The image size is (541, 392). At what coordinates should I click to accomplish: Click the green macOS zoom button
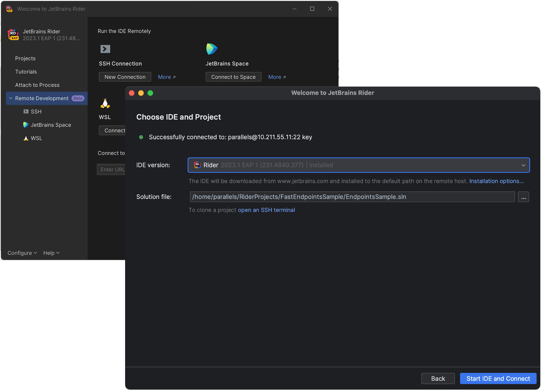click(x=150, y=93)
